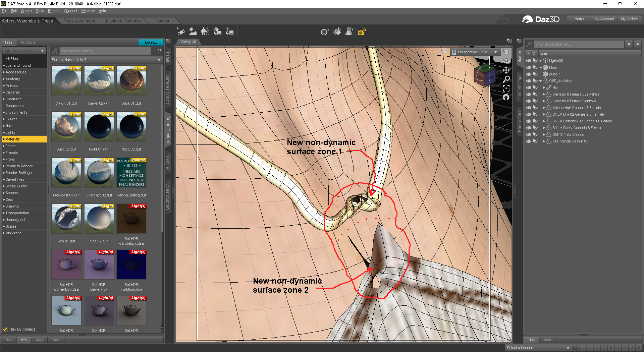Select the Universal rotate/move tool

tap(325, 32)
